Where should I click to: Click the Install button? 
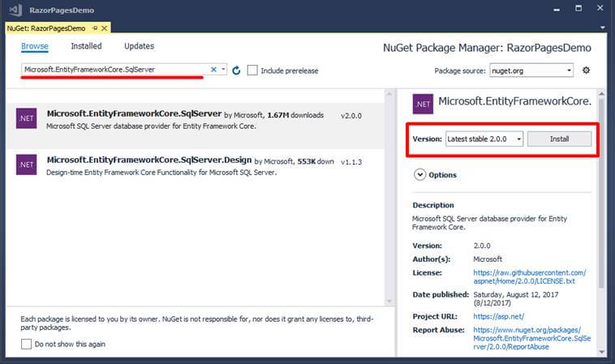[559, 139]
